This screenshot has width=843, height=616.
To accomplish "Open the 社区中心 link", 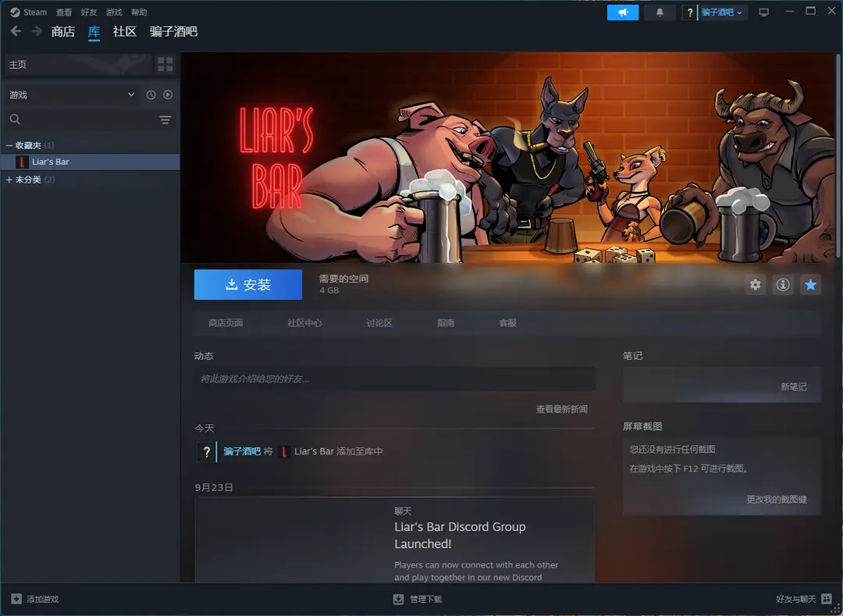I will [x=305, y=323].
